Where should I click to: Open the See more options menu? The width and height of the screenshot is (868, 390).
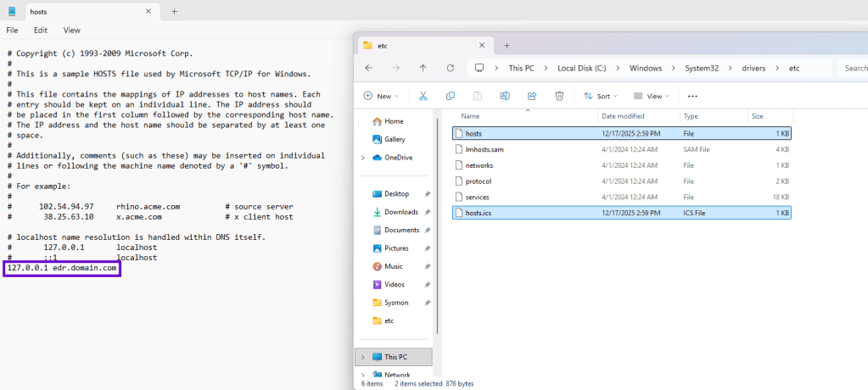click(692, 97)
